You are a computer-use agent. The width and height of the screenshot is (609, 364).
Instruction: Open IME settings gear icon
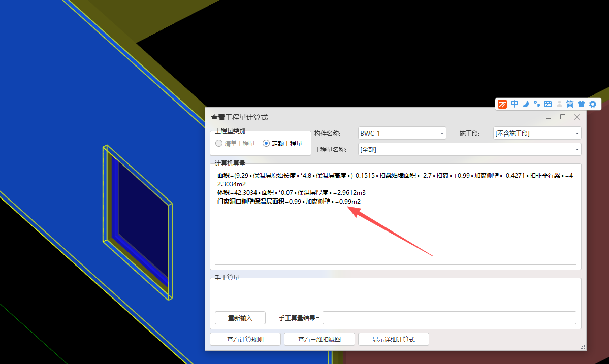pos(593,104)
